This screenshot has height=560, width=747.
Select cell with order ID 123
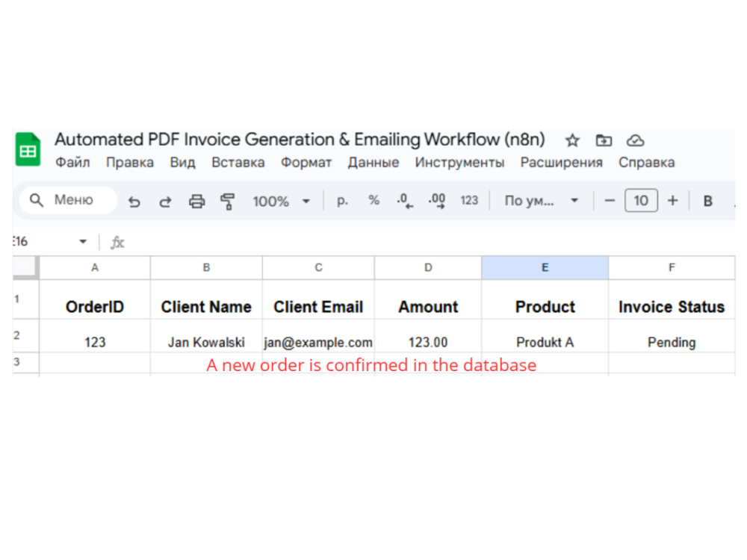pyautogui.click(x=95, y=336)
